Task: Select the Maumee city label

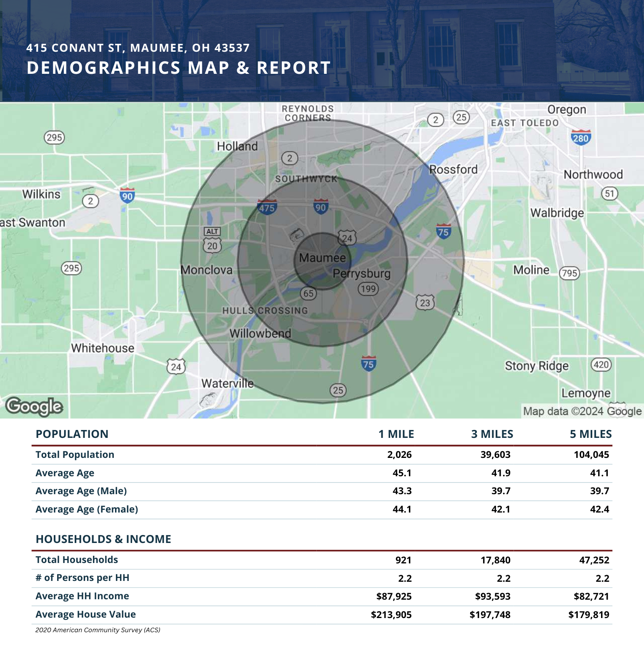Action: point(323,258)
